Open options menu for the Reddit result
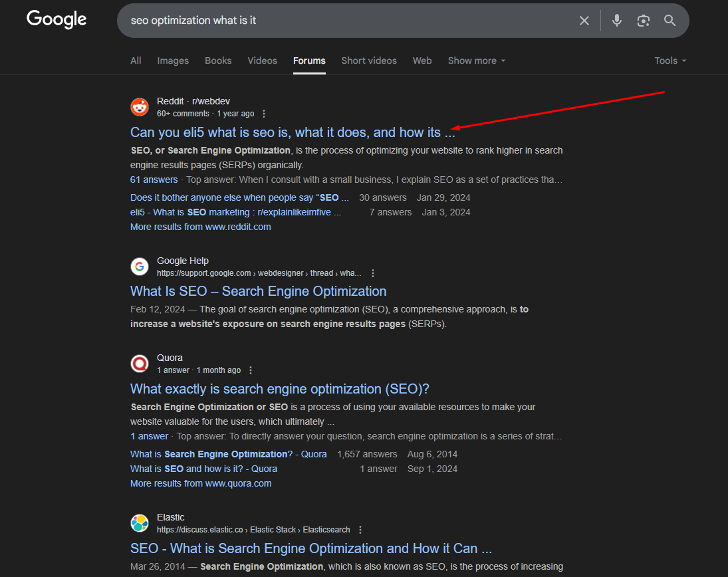This screenshot has width=728, height=577. pyautogui.click(x=264, y=114)
